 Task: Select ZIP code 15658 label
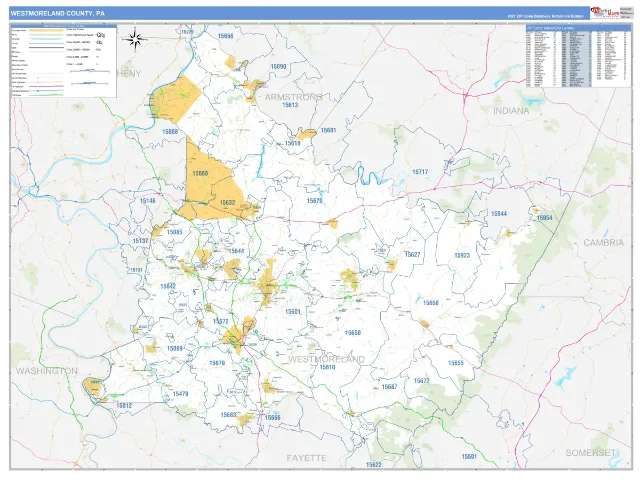click(431, 303)
